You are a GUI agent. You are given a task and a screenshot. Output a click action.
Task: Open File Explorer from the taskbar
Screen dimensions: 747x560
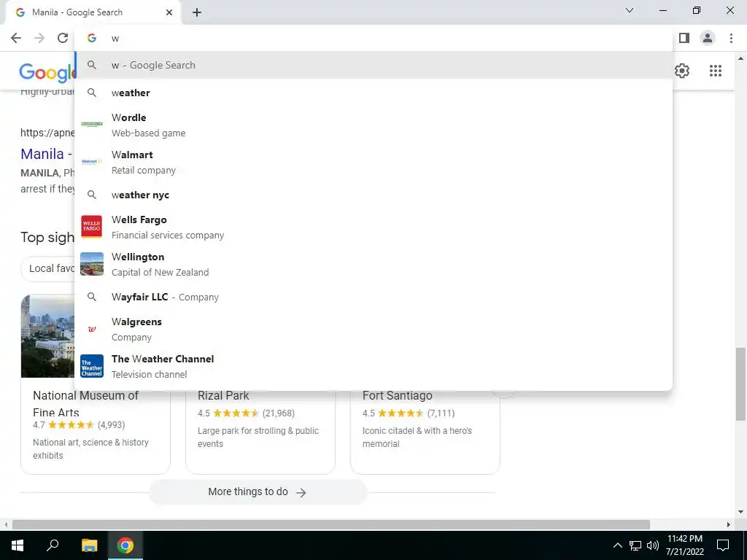[89, 545]
